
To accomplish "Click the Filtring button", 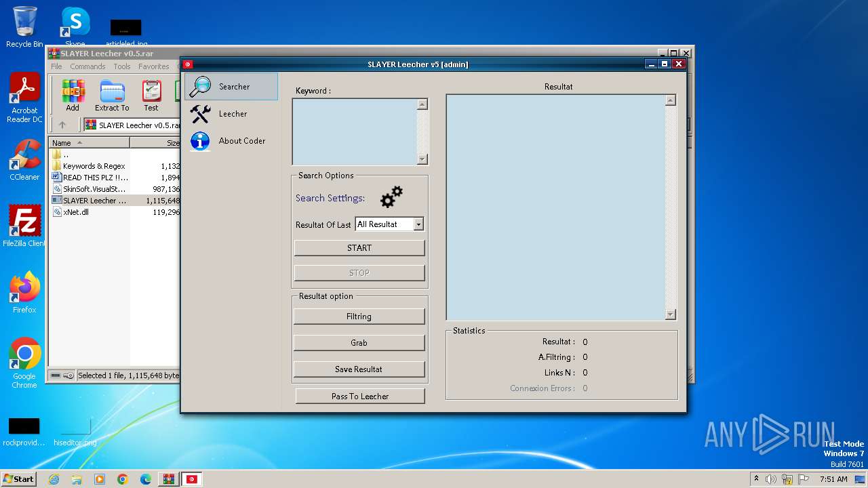I will coord(359,317).
